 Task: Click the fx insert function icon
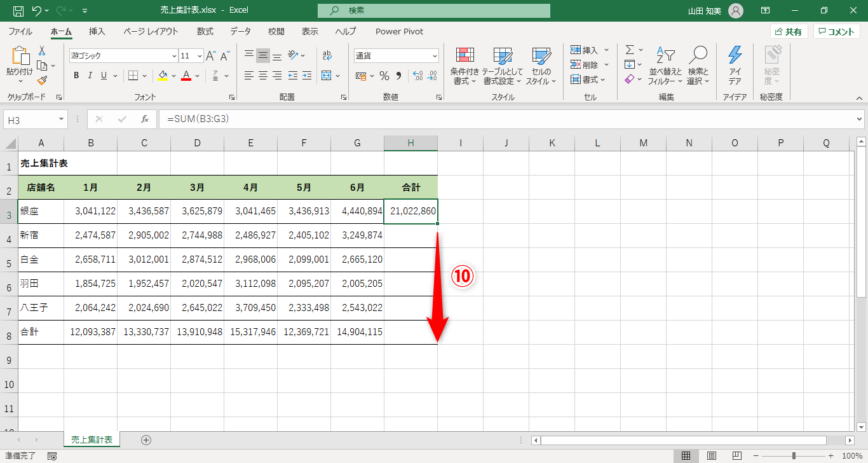pyautogui.click(x=144, y=119)
